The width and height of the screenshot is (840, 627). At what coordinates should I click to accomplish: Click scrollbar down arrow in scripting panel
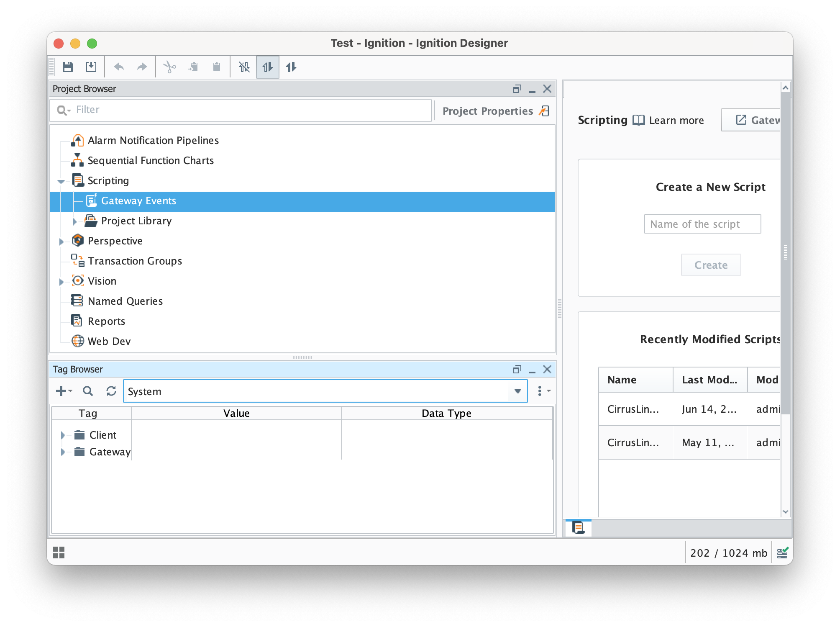tap(786, 512)
